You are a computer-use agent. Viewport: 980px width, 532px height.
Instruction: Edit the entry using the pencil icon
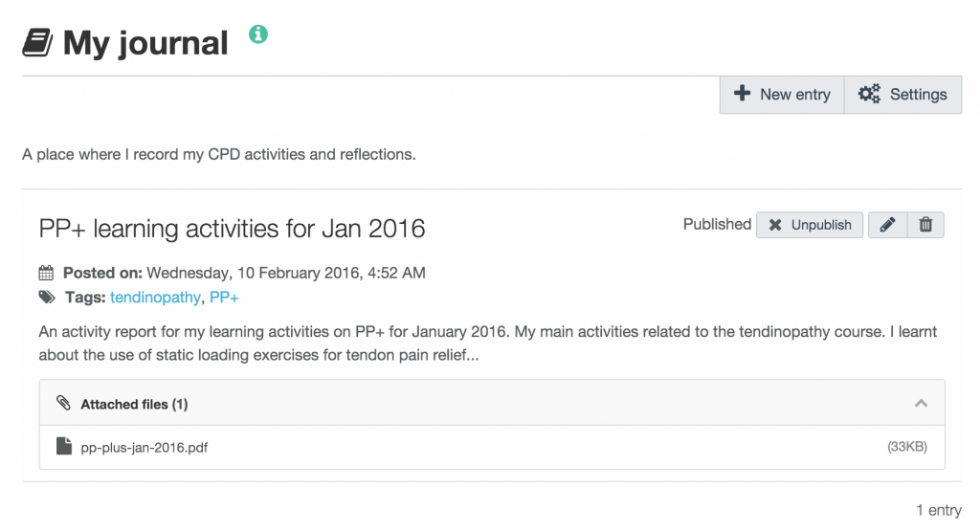click(x=887, y=225)
